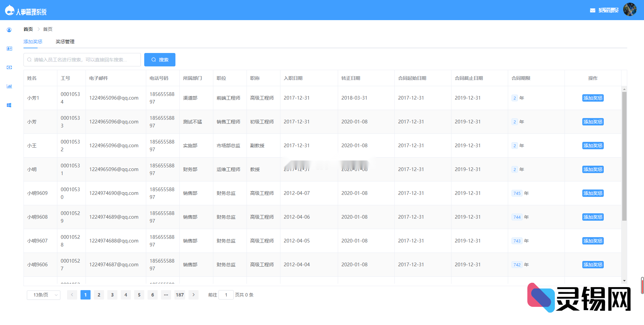Switch to the 奖惩管理 tab
644x325 pixels.
(64, 41)
